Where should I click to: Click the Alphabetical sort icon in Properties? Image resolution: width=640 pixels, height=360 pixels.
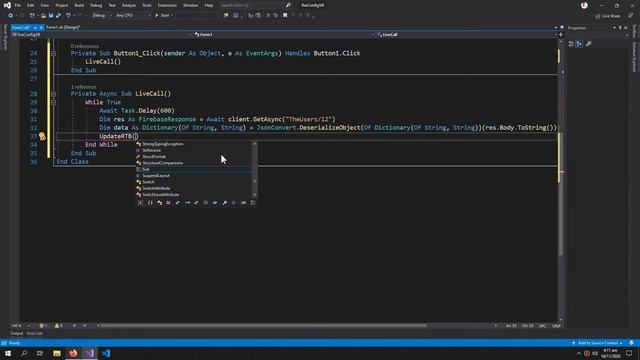tap(579, 44)
